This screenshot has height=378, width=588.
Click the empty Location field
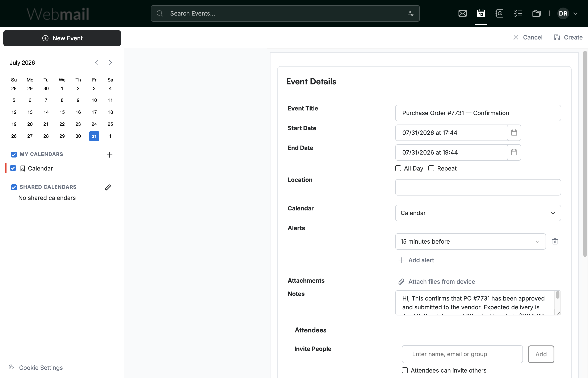click(478, 187)
